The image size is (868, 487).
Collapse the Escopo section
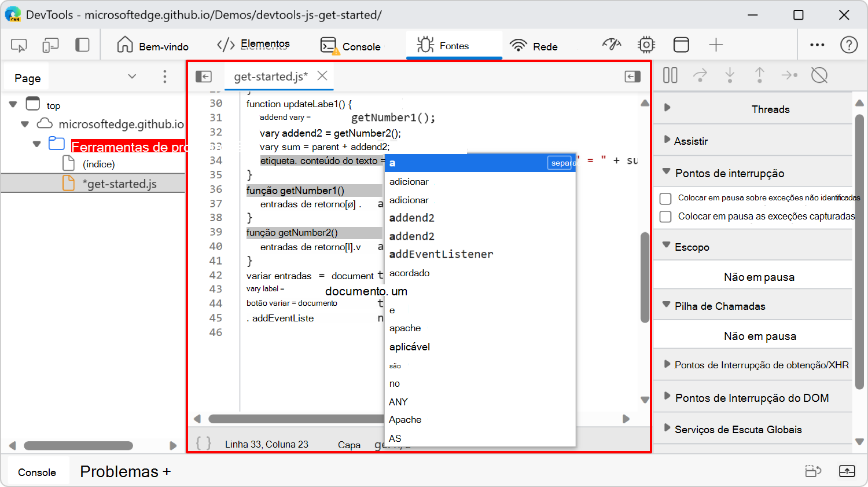click(667, 246)
